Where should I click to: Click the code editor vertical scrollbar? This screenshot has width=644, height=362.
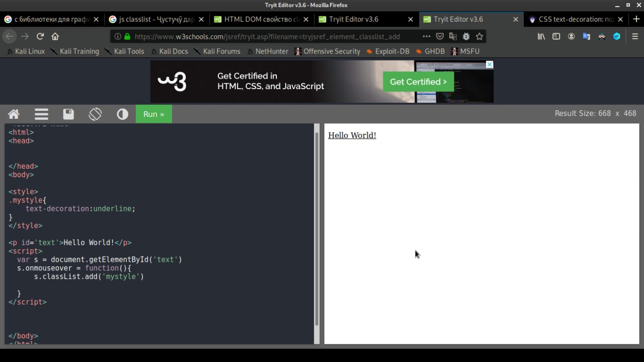click(x=317, y=229)
